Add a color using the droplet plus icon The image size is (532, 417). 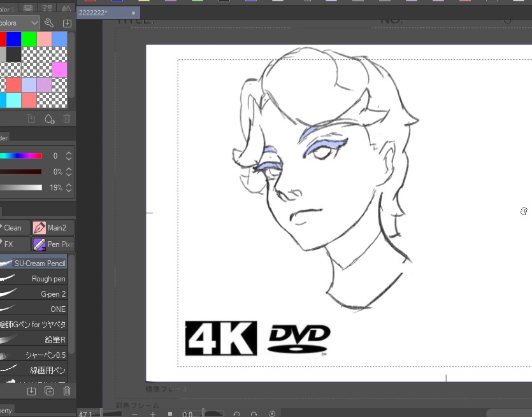pos(50,118)
